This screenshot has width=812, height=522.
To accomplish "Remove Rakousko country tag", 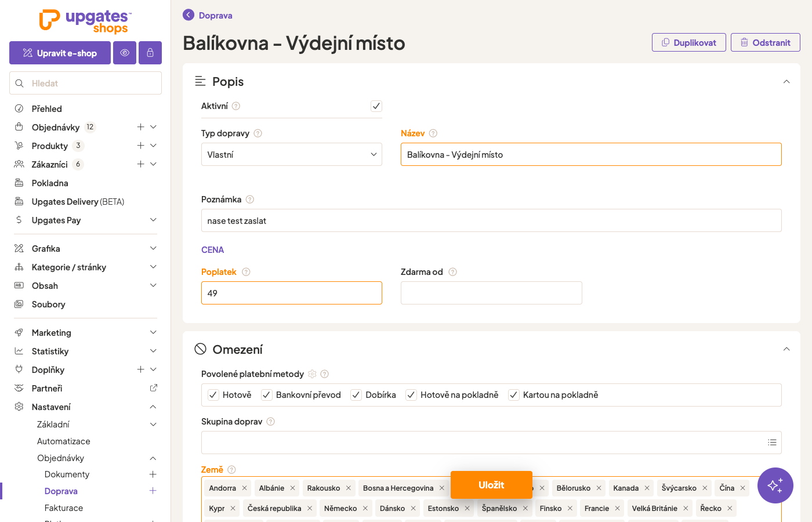I will pyautogui.click(x=349, y=488).
